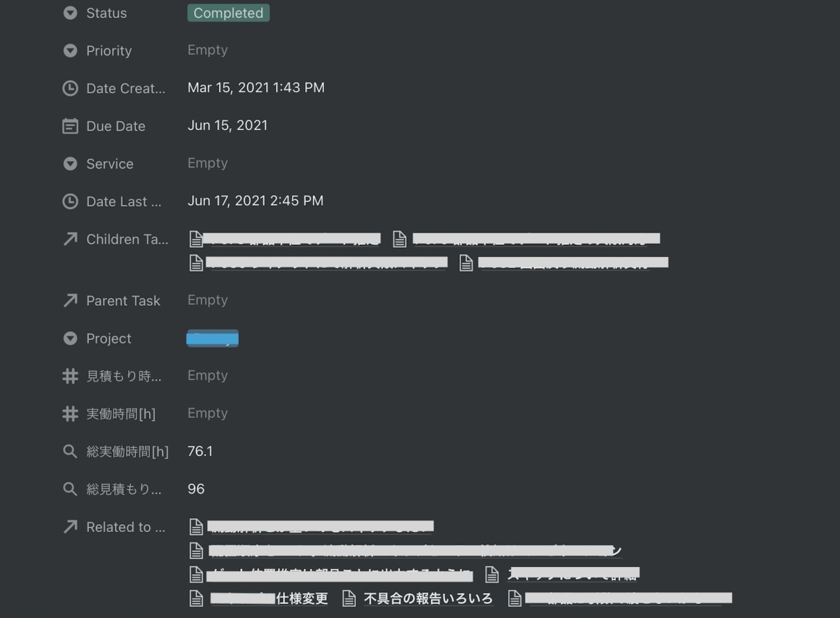Select the blue Project pill
Image resolution: width=840 pixels, height=618 pixels.
click(212, 337)
